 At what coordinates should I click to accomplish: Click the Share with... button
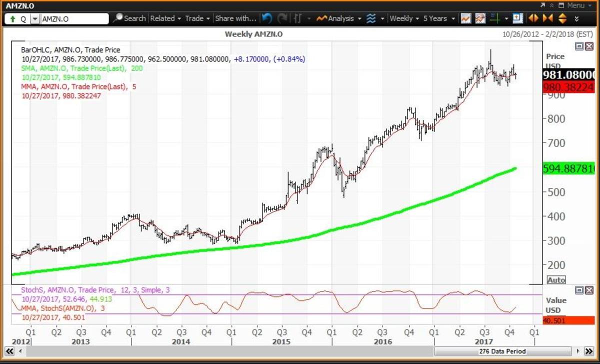point(235,18)
